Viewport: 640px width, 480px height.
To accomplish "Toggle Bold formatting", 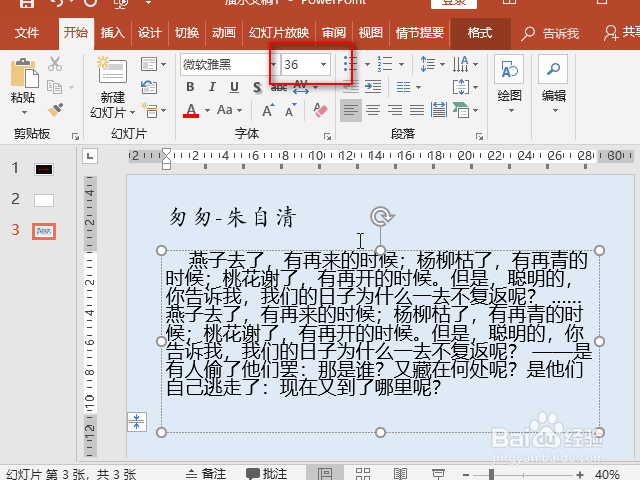I will click(x=190, y=87).
